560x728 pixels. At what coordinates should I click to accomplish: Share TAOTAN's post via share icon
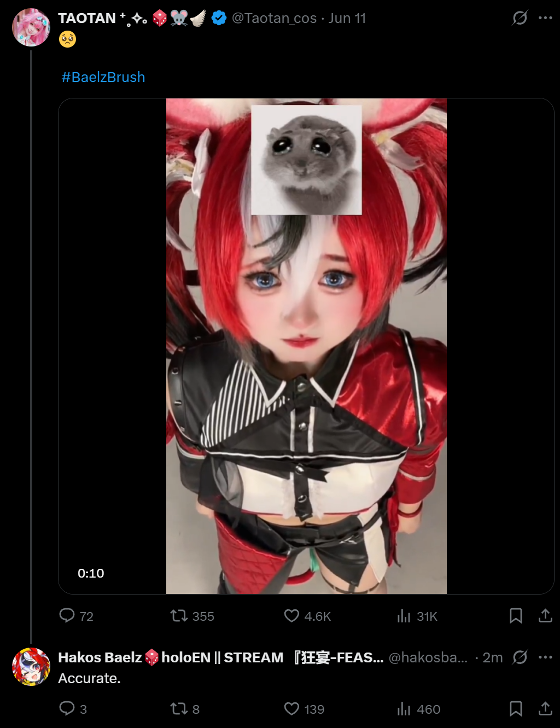point(545,616)
